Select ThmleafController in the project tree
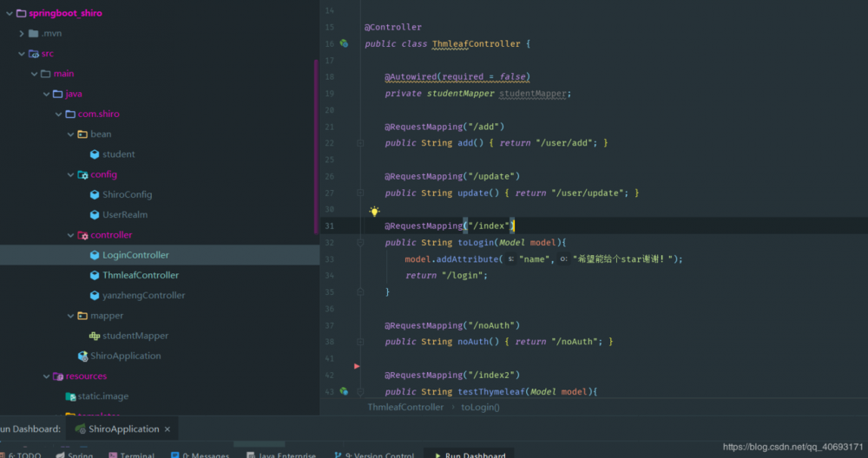Viewport: 868px width, 458px height. click(140, 275)
